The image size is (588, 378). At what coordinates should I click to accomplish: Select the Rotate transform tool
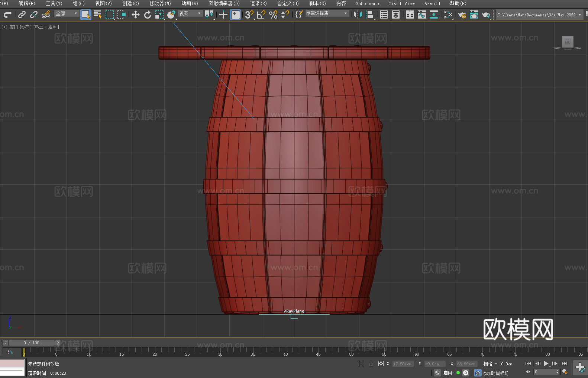point(148,15)
